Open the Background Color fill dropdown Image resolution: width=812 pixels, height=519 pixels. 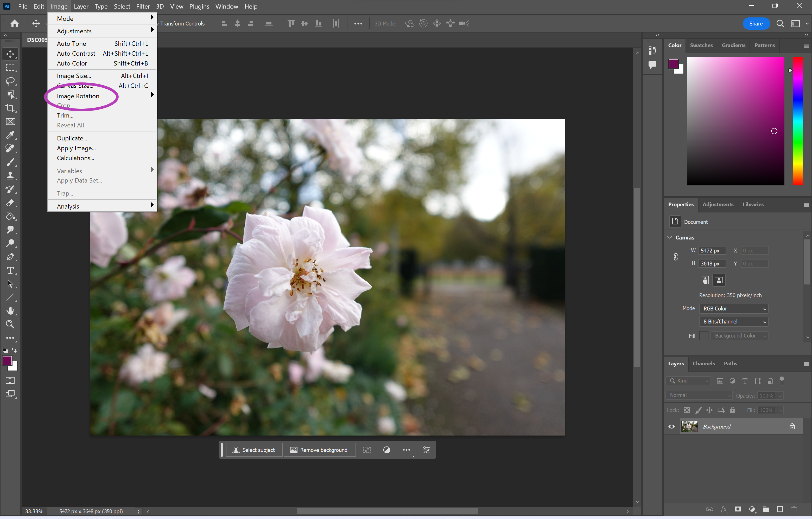pos(739,336)
